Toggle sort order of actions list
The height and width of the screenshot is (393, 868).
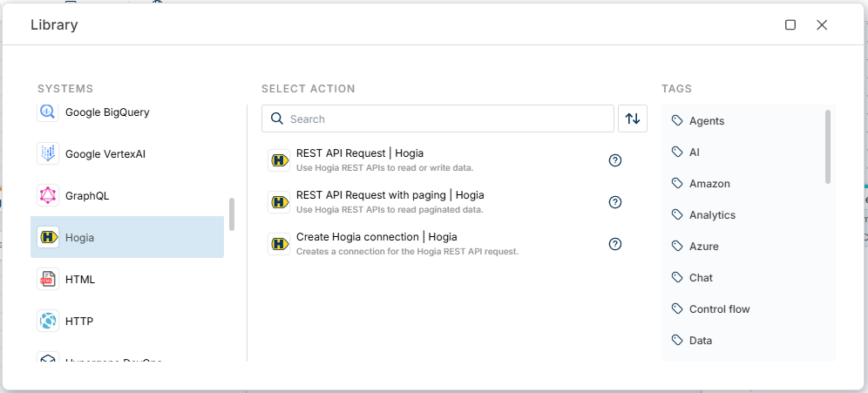click(633, 119)
